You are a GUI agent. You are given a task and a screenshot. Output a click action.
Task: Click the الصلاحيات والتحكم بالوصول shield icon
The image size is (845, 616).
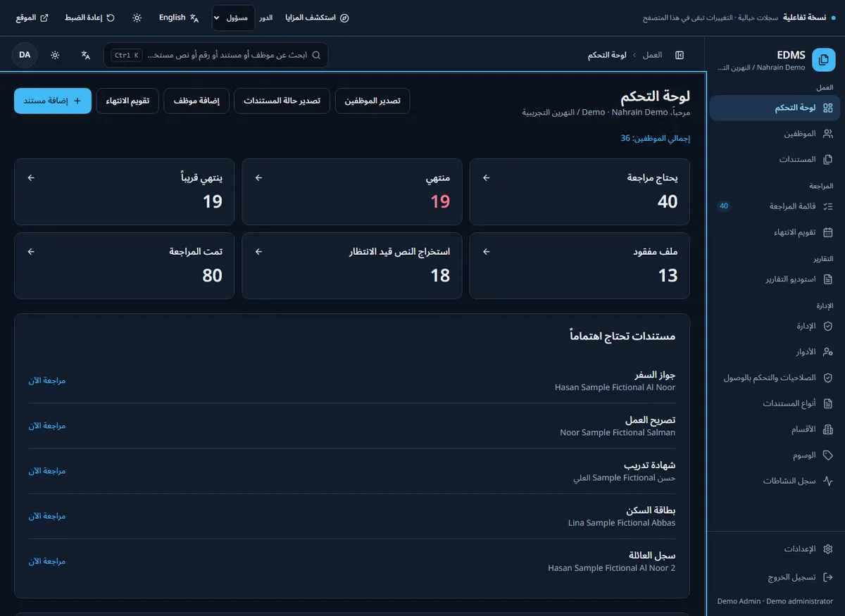click(828, 377)
